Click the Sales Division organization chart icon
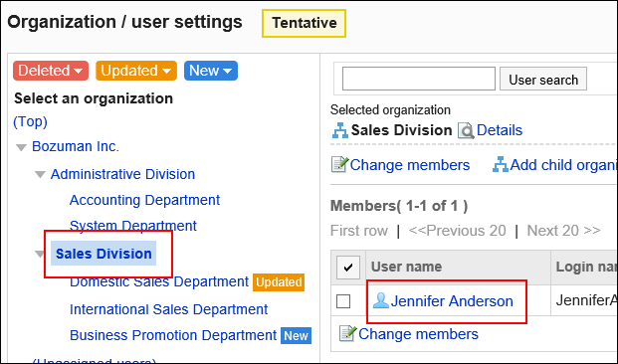Viewport: 618px width, 364px height. coord(339,131)
